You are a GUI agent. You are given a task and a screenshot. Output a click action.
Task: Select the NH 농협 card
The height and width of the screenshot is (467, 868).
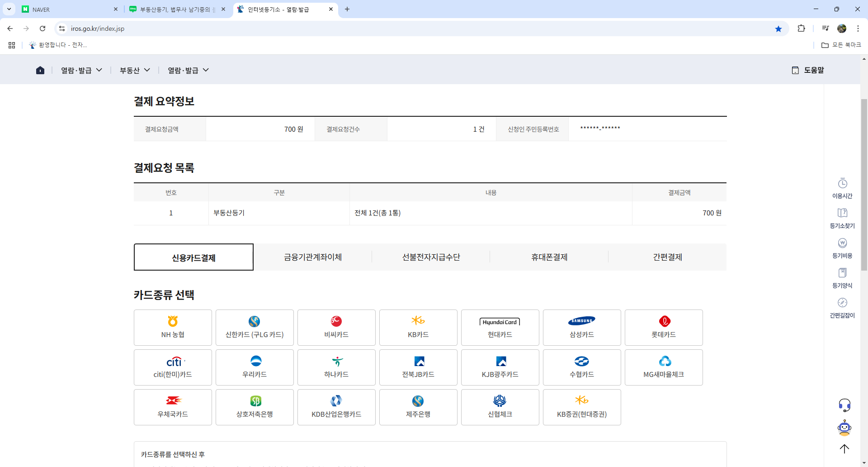tap(173, 328)
